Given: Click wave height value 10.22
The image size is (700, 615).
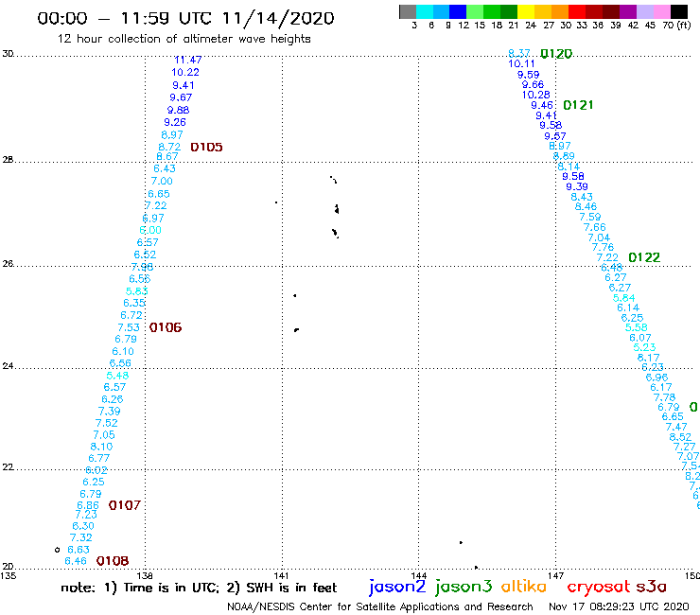Looking at the screenshot, I should [185, 72].
